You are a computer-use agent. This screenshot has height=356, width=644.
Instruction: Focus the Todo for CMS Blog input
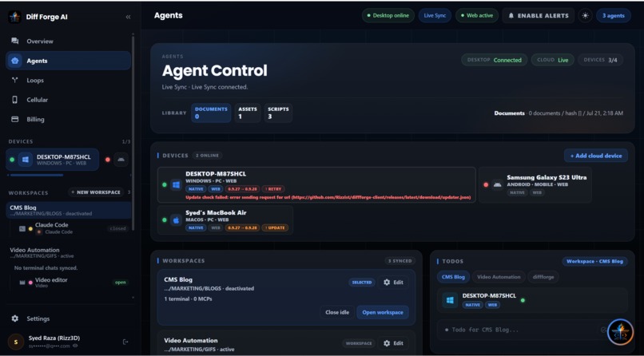532,330
